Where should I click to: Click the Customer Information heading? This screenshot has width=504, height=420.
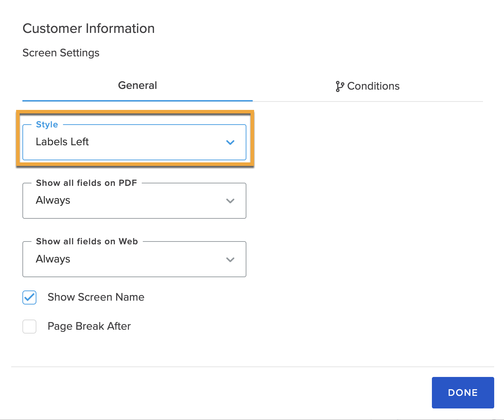point(89,28)
